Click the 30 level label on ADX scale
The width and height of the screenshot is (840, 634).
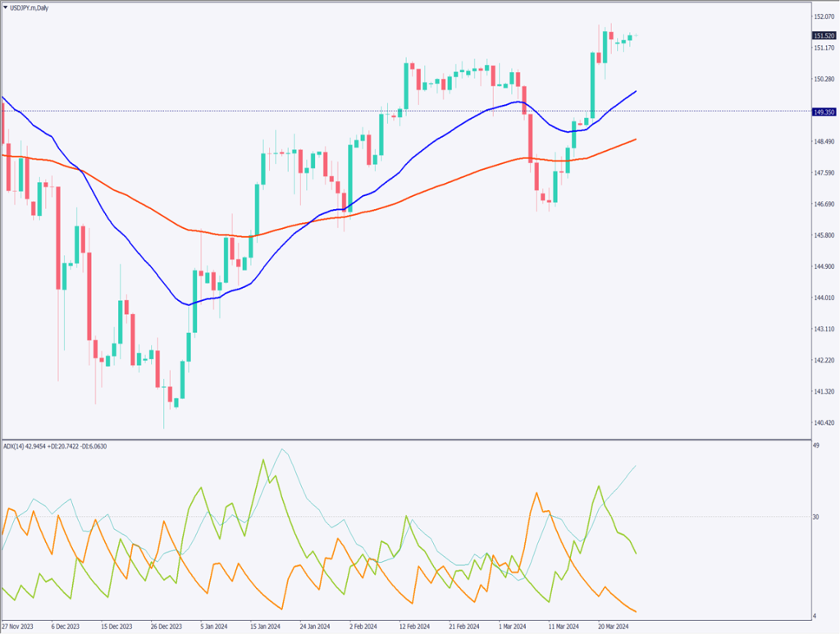pos(816,517)
